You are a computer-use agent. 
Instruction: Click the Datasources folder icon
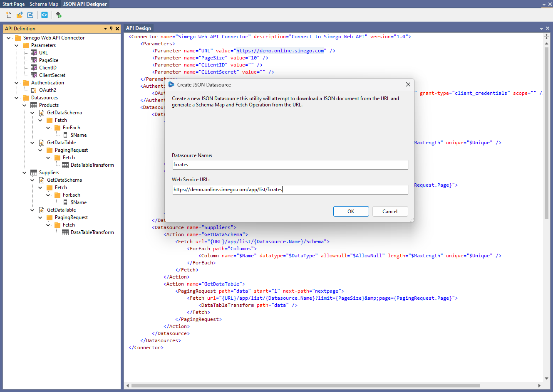coord(26,98)
